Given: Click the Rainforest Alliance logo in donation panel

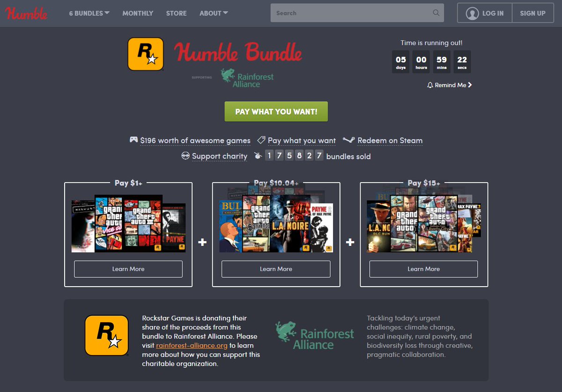Looking at the screenshot, I should tap(315, 336).
